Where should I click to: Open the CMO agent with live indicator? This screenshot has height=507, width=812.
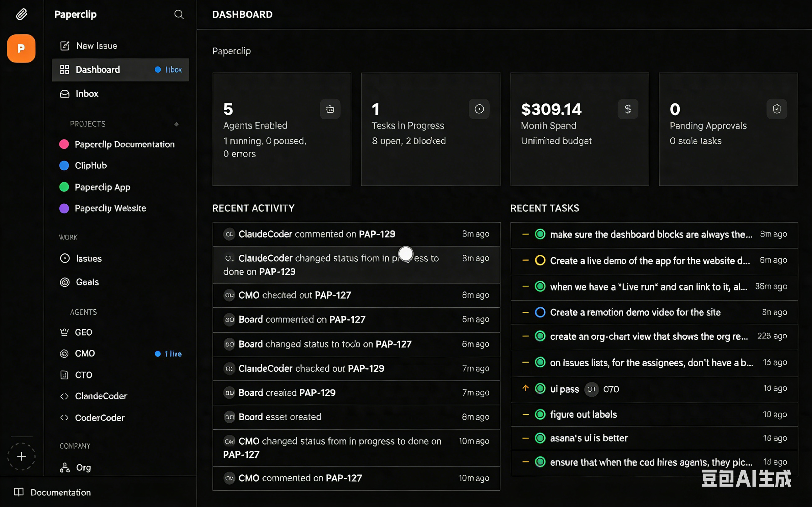tap(85, 353)
